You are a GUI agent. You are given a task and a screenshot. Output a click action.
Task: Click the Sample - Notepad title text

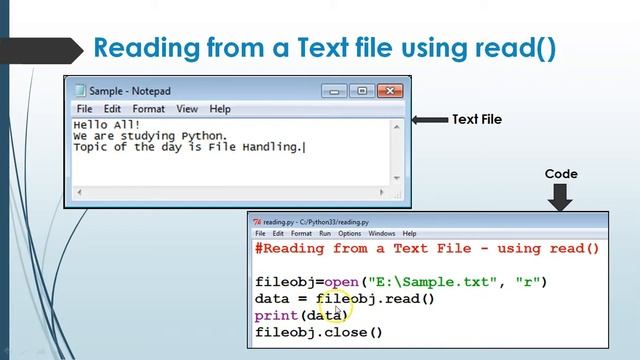[x=130, y=91]
